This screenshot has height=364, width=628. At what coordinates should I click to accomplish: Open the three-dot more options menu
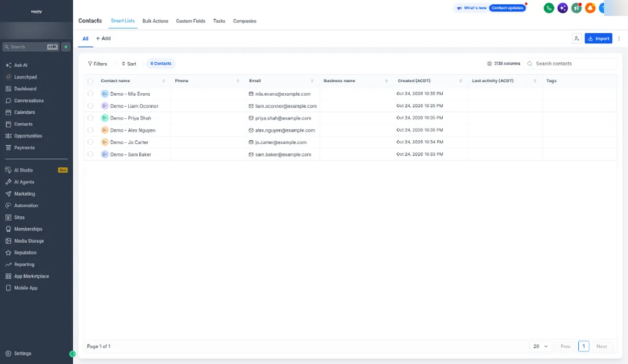pyautogui.click(x=619, y=39)
